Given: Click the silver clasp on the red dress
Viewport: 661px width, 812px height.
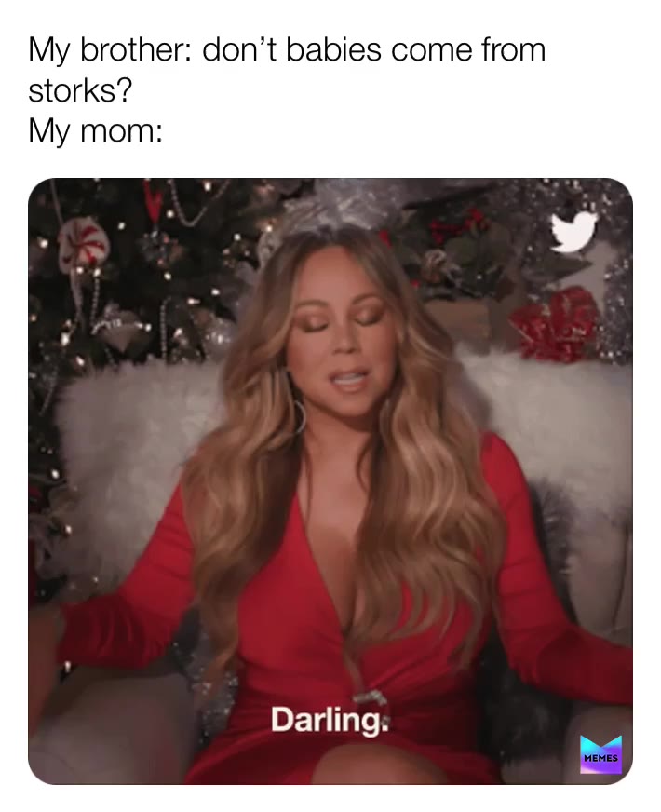Looking at the screenshot, I should (x=371, y=697).
